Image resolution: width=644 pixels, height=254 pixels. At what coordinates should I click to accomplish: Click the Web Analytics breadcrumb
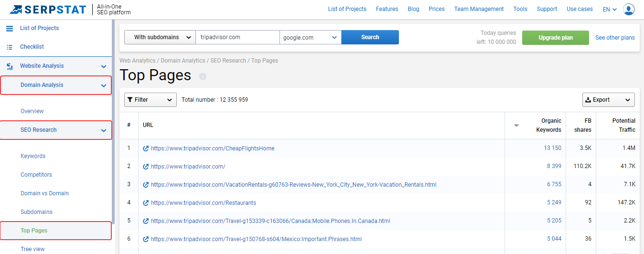point(138,61)
